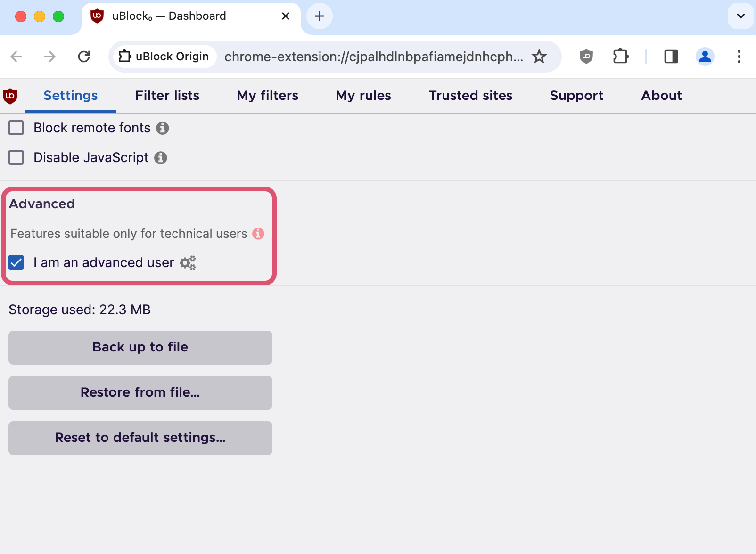756x554 pixels.
Task: Click the Storage used: 22.3 MB text
Action: 80,310
